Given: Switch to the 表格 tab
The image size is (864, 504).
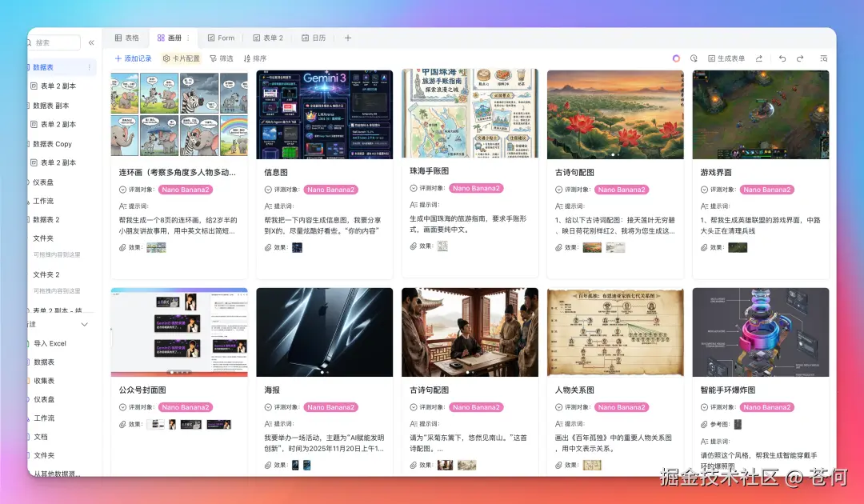Looking at the screenshot, I should pyautogui.click(x=128, y=38).
